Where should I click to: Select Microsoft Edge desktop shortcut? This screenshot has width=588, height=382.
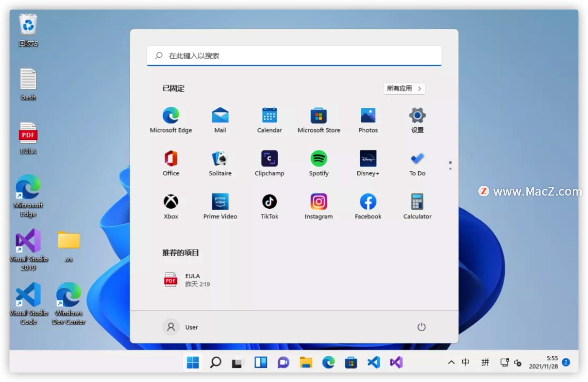tap(28, 196)
